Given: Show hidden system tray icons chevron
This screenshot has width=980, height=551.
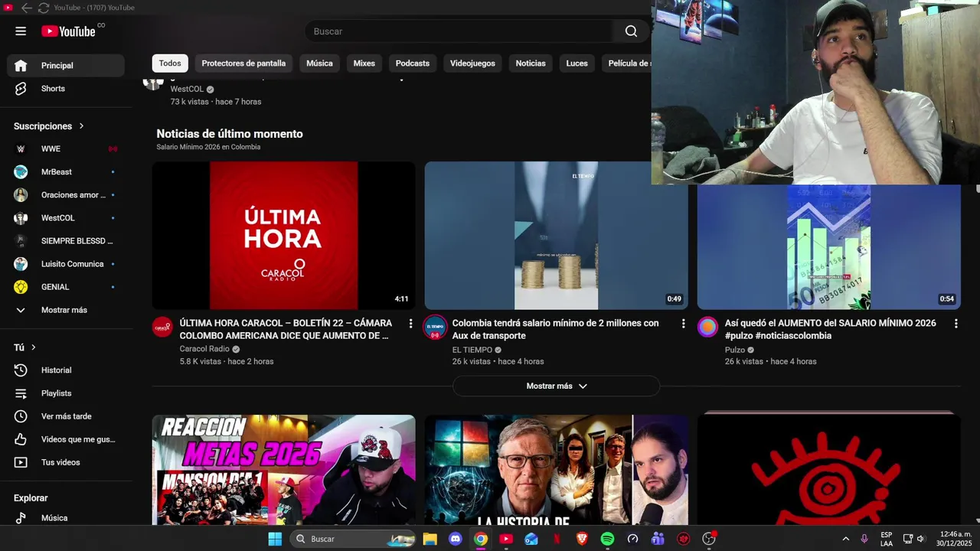Looking at the screenshot, I should click(845, 539).
